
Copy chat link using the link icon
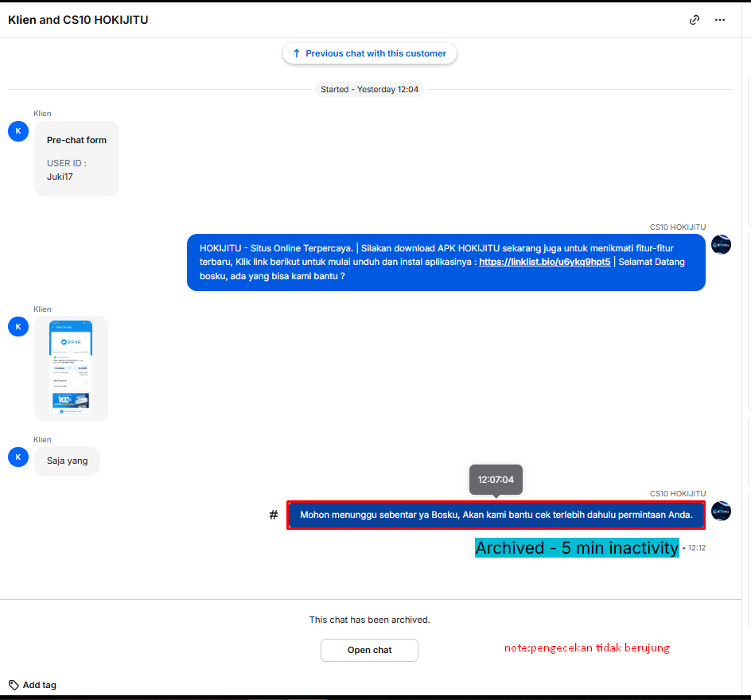(694, 20)
